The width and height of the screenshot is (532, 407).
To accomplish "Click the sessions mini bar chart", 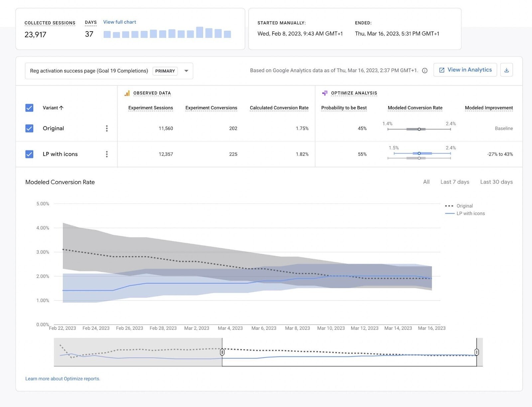I will pos(167,33).
